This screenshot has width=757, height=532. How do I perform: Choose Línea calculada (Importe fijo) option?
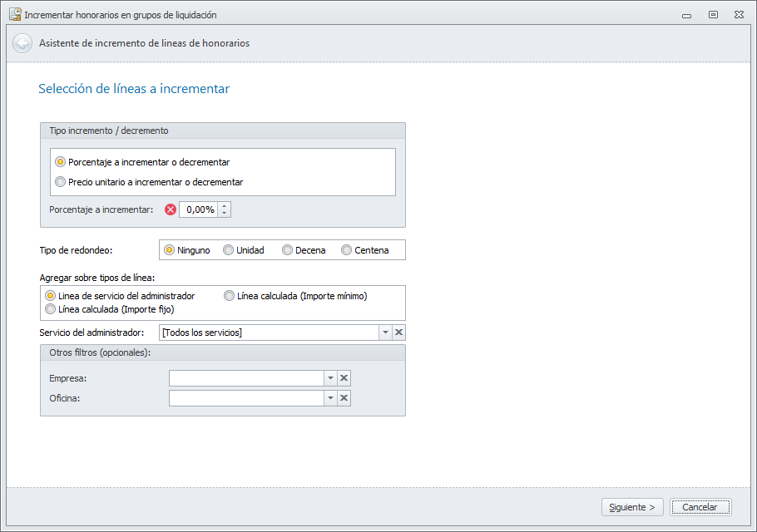[51, 309]
